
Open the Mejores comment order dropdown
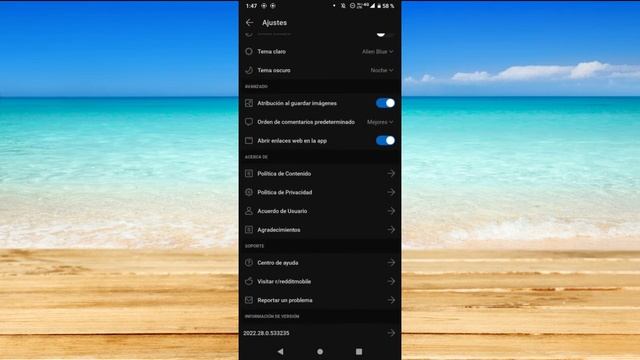pyautogui.click(x=380, y=122)
